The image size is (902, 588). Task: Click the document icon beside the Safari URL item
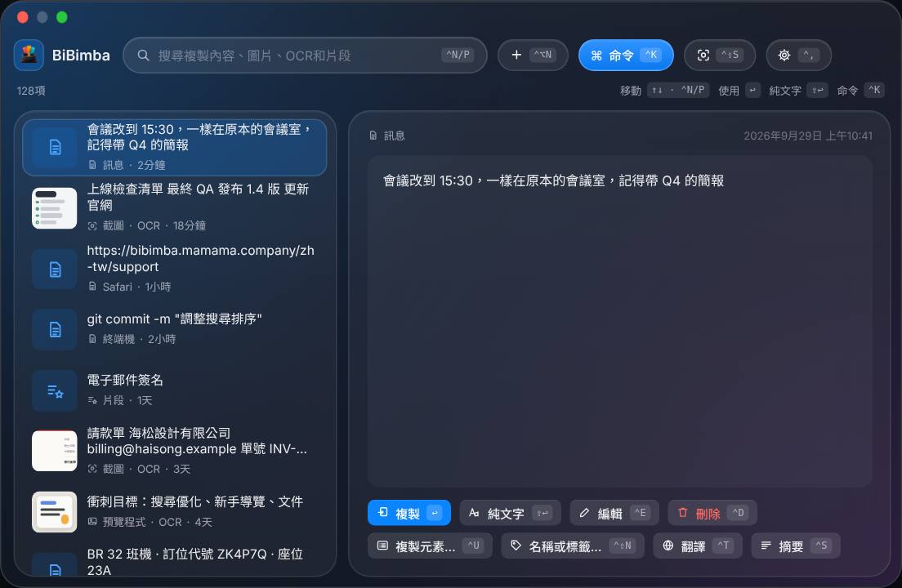[x=55, y=269]
